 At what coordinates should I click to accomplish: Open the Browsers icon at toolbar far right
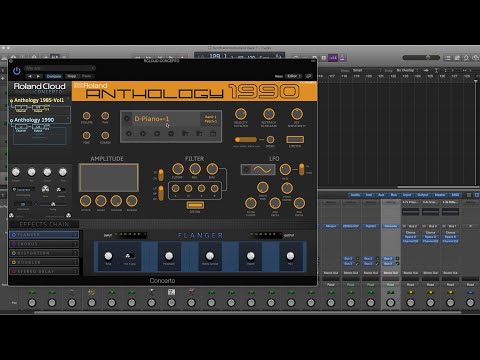coord(475,58)
